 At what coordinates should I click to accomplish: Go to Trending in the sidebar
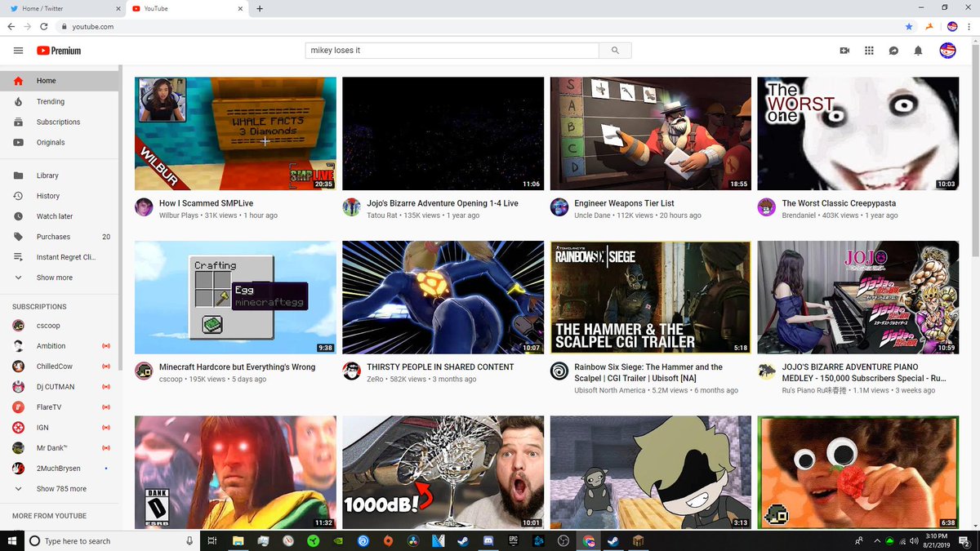pyautogui.click(x=59, y=101)
